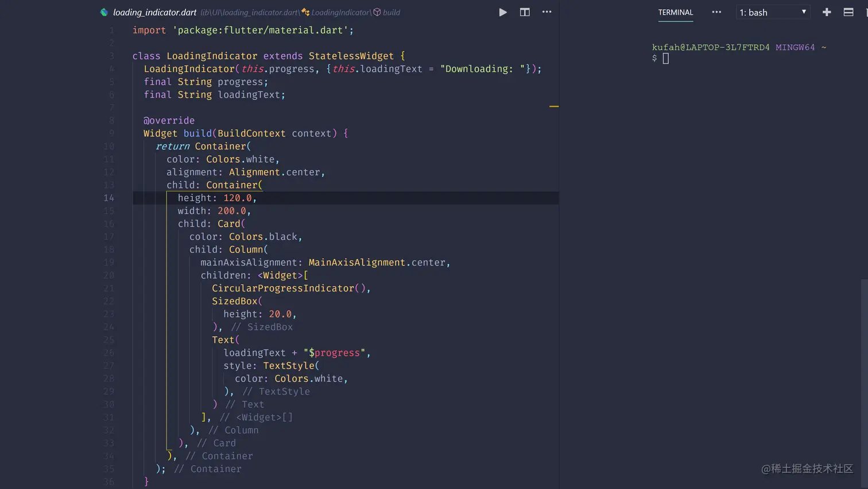Click 'final String progress;' declaration
Viewport: 868px width, 489px height.
[x=206, y=82]
